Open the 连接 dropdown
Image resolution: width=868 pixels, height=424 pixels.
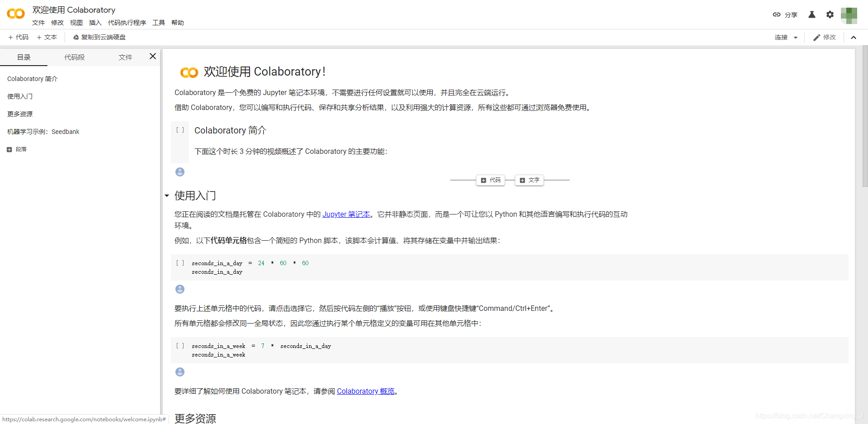[x=786, y=37]
